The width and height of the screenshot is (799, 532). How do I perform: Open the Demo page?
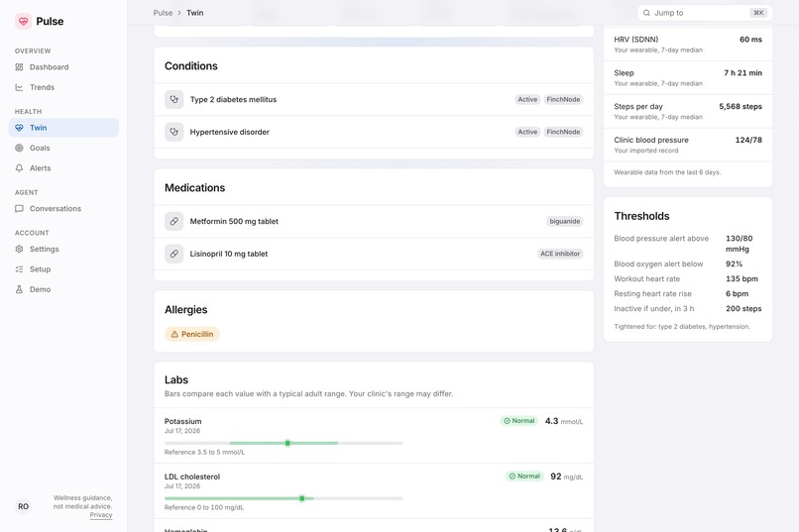(x=63, y=289)
